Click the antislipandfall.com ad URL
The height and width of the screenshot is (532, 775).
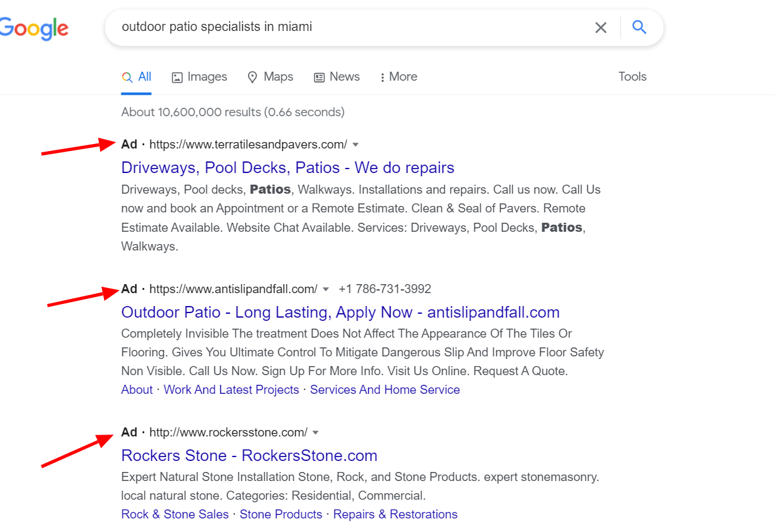click(x=233, y=289)
